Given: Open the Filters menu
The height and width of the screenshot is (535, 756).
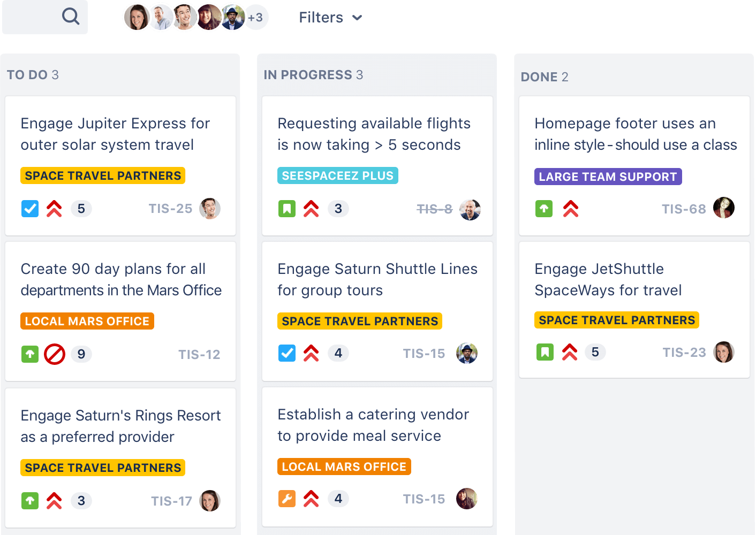Looking at the screenshot, I should pos(320,17).
